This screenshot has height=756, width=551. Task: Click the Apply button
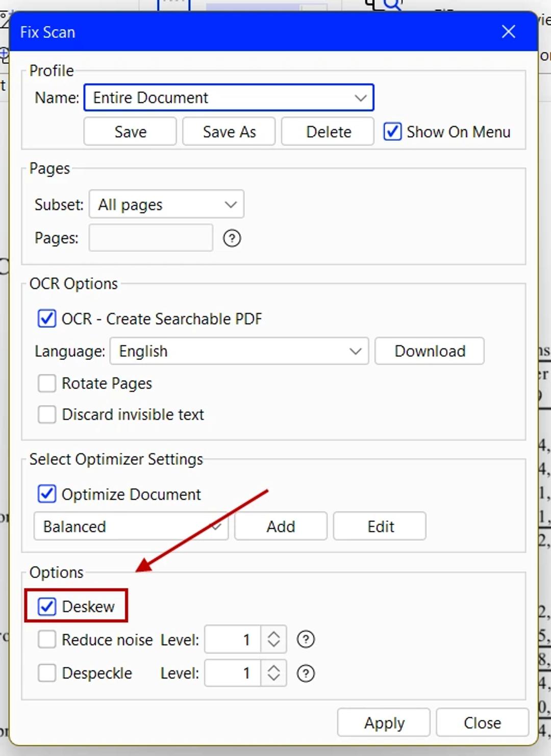tap(384, 722)
